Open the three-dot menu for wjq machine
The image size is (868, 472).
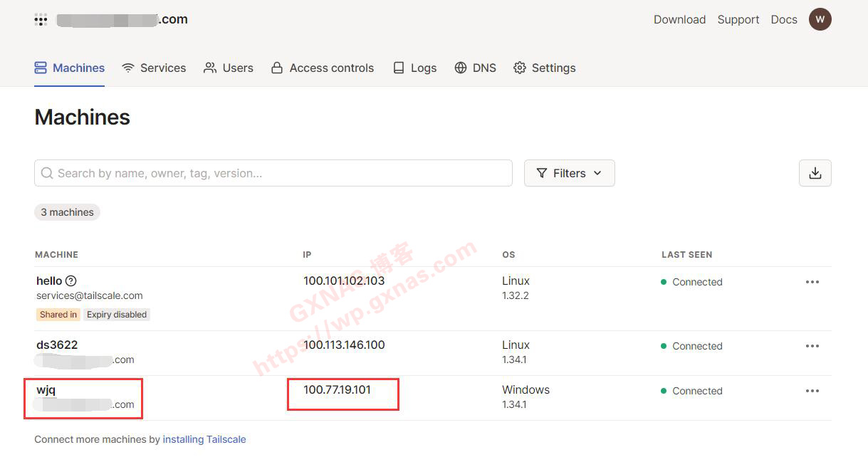click(812, 391)
